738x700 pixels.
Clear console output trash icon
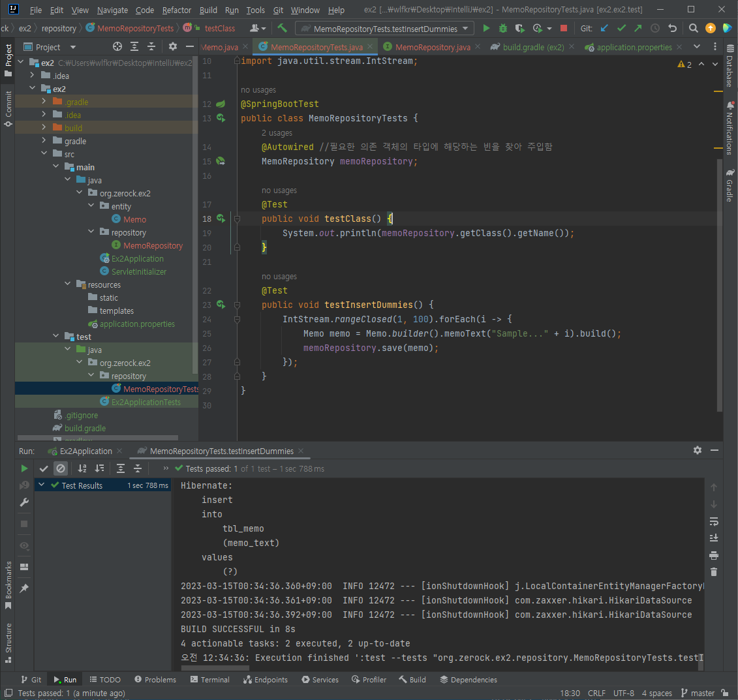[x=713, y=571]
